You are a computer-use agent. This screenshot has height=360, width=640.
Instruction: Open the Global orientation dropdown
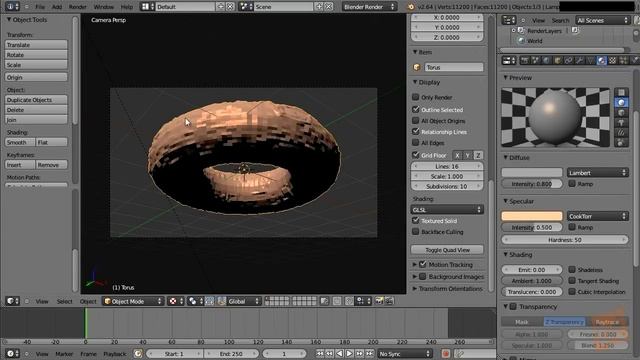(x=244, y=301)
